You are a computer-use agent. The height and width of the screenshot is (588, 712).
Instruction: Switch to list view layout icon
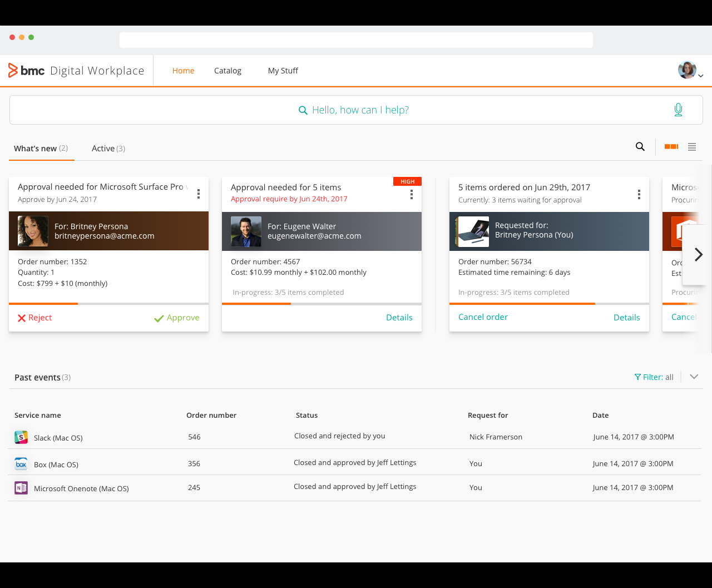tap(692, 147)
